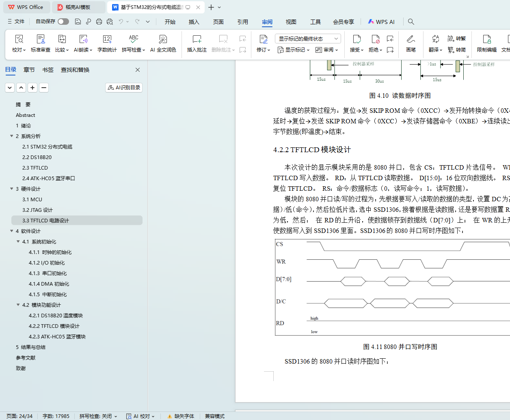Image resolution: width=510 pixels, height=420 pixels.
Task: Click the 字数统计 word count icon
Action: tap(107, 39)
